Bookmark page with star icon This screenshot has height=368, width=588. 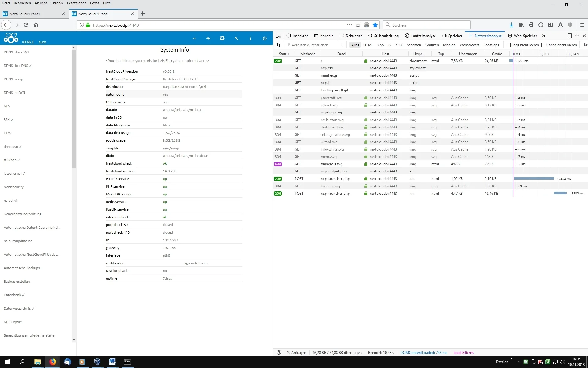click(x=375, y=25)
